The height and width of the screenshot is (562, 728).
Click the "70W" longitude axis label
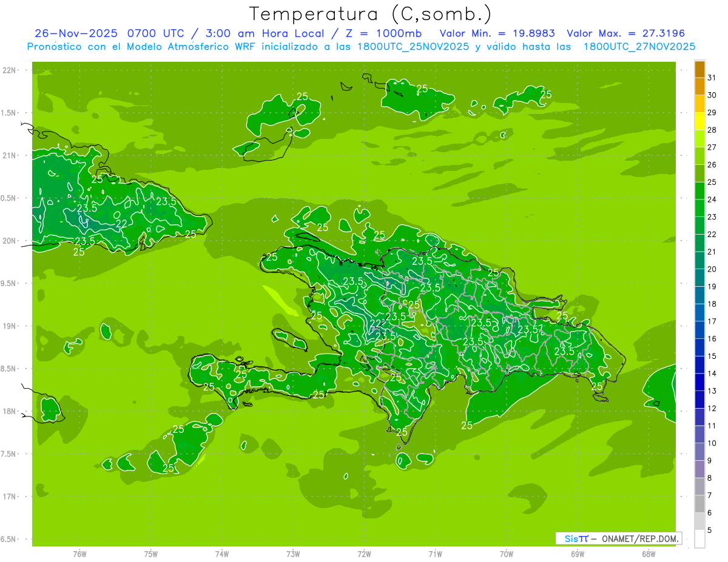(507, 554)
